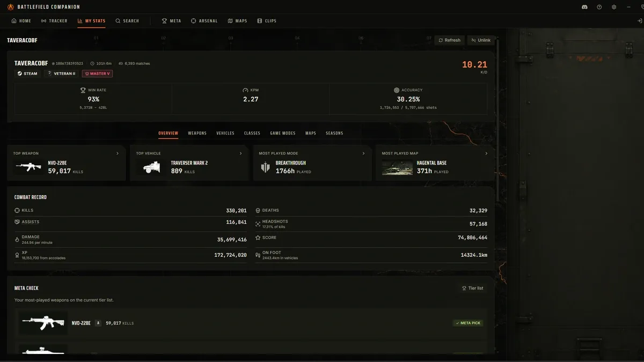The height and width of the screenshot is (362, 644).
Task: Expand the Most Played Map chevron
Action: 486,153
